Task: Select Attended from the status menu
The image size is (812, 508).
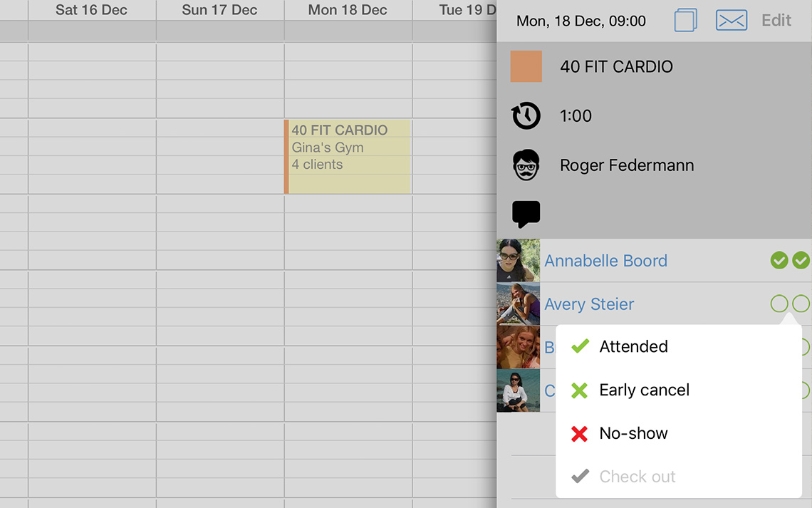Action: pos(633,346)
